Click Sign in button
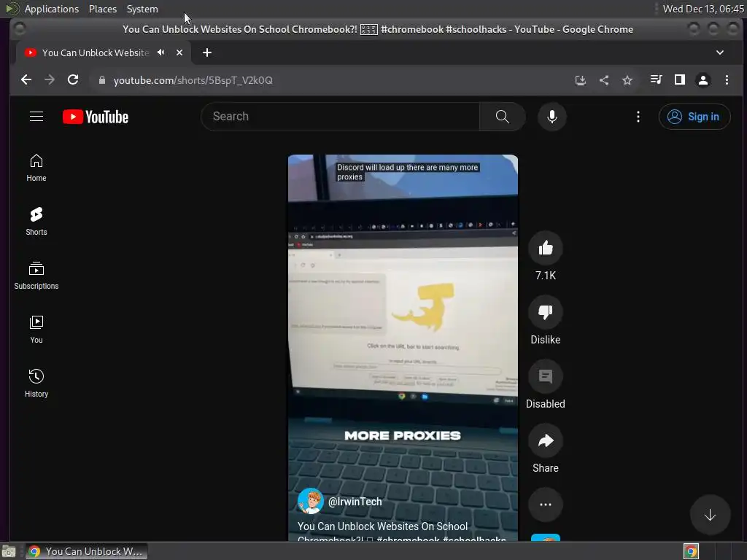 tap(694, 117)
